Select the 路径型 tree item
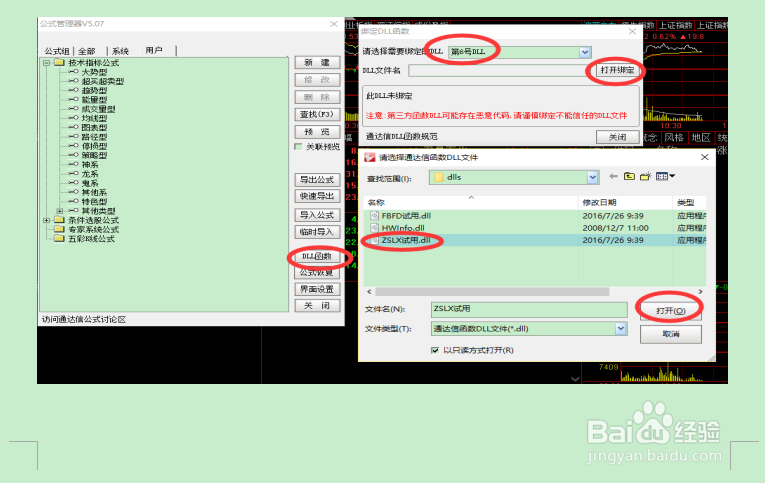This screenshot has width=765, height=483. [94, 137]
